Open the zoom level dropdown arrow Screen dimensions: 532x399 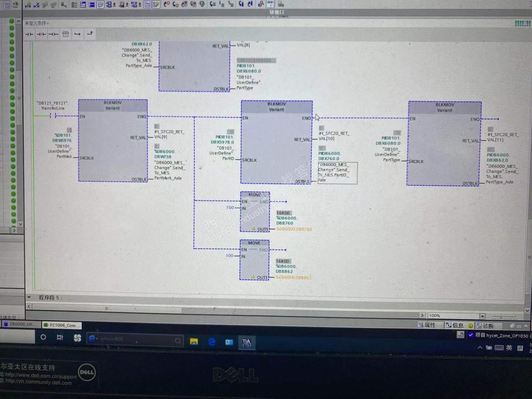tap(482, 316)
